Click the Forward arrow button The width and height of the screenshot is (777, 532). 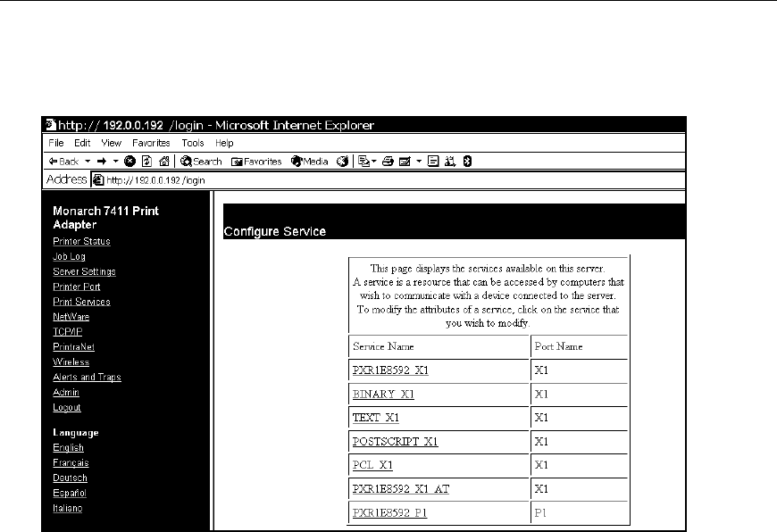tap(102, 162)
